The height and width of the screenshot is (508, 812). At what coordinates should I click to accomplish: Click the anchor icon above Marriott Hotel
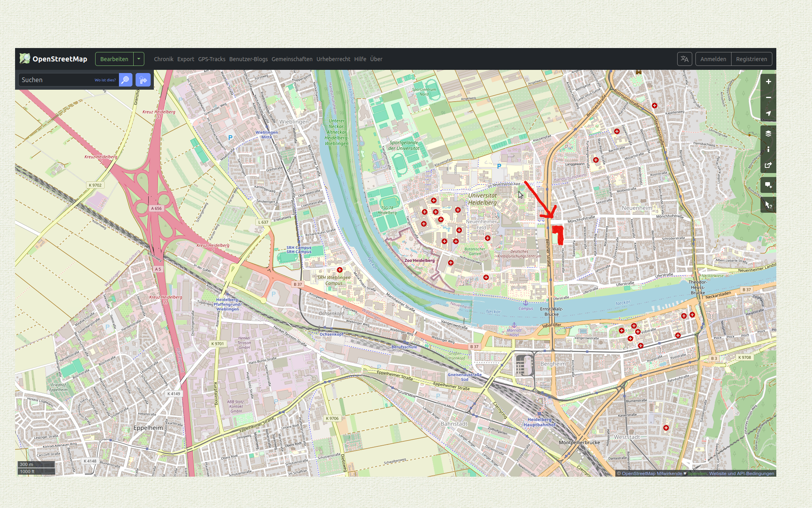[514, 325]
